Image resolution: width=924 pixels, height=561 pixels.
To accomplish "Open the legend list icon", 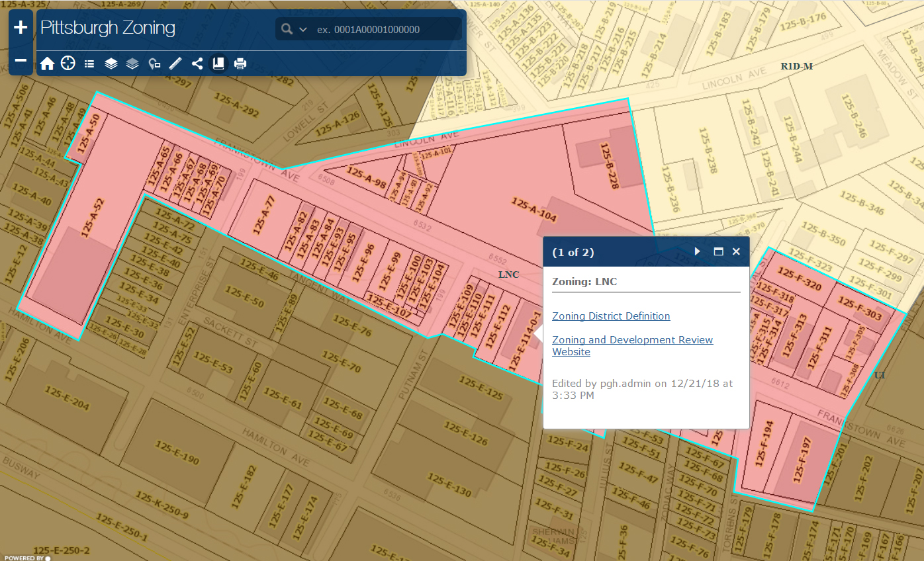I will [x=89, y=64].
